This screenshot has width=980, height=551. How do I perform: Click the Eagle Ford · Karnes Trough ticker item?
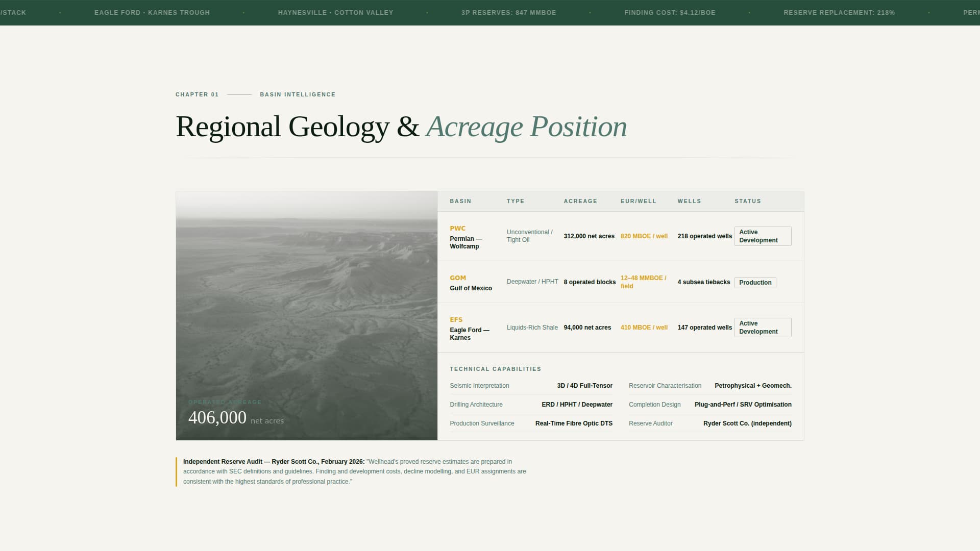pos(152,13)
